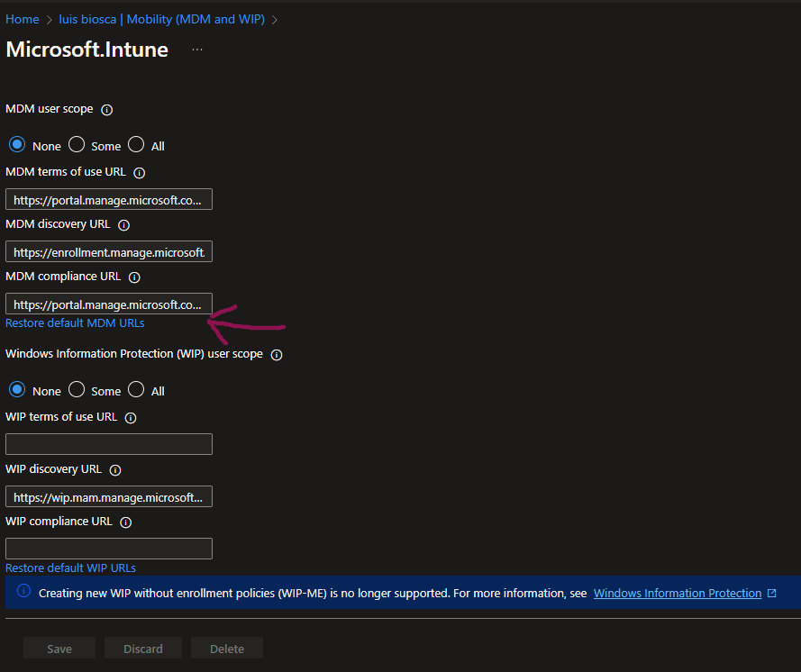The height and width of the screenshot is (672, 801).
Task: Click the Discard button
Action: 143,649
